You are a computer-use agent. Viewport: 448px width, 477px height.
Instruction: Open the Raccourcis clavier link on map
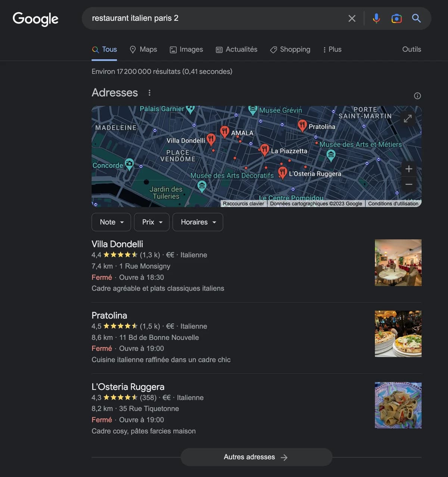[x=243, y=204]
